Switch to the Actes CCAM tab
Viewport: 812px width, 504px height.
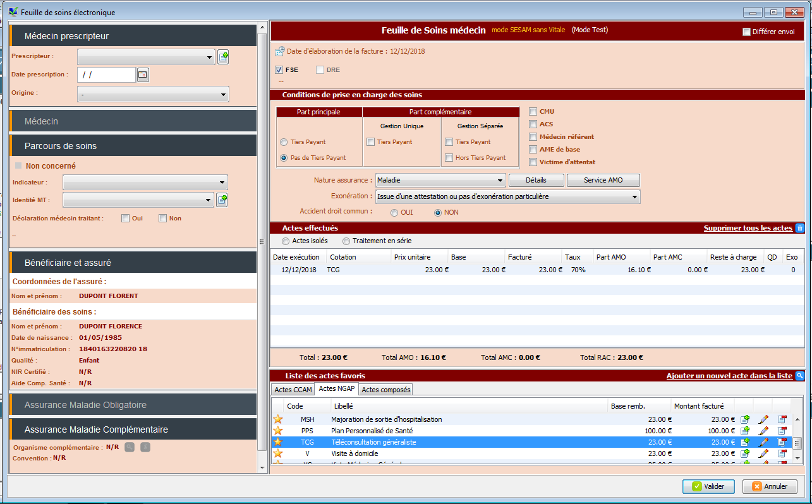[x=292, y=390]
